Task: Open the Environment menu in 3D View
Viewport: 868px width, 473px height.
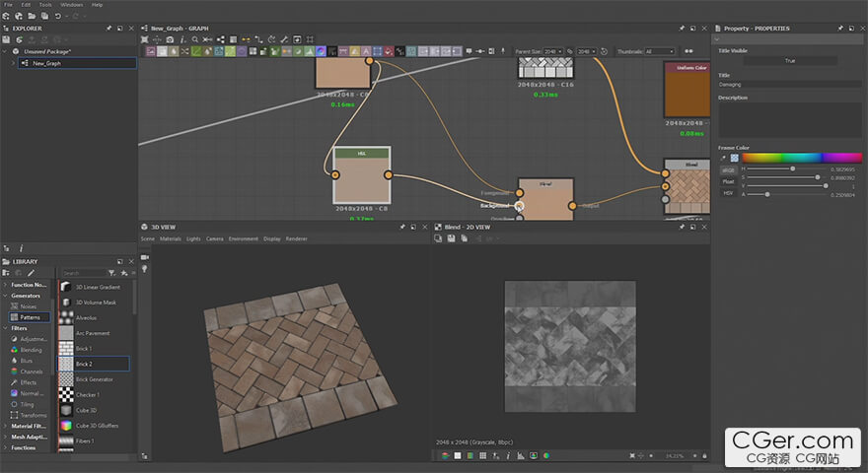Action: coord(243,238)
